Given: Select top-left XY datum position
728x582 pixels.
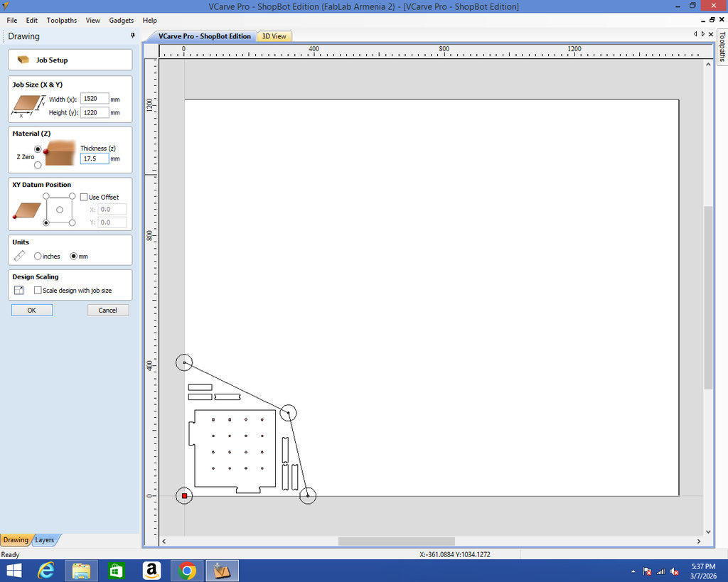Looking at the screenshot, I should [x=46, y=196].
